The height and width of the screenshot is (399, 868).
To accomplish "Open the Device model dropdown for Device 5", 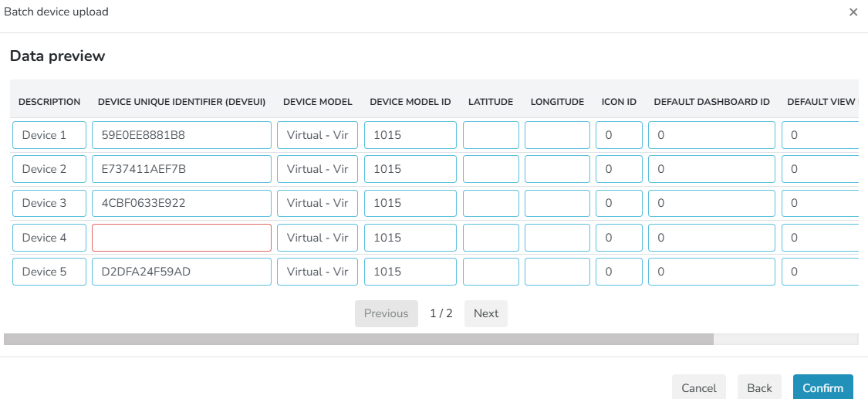I will [317, 272].
